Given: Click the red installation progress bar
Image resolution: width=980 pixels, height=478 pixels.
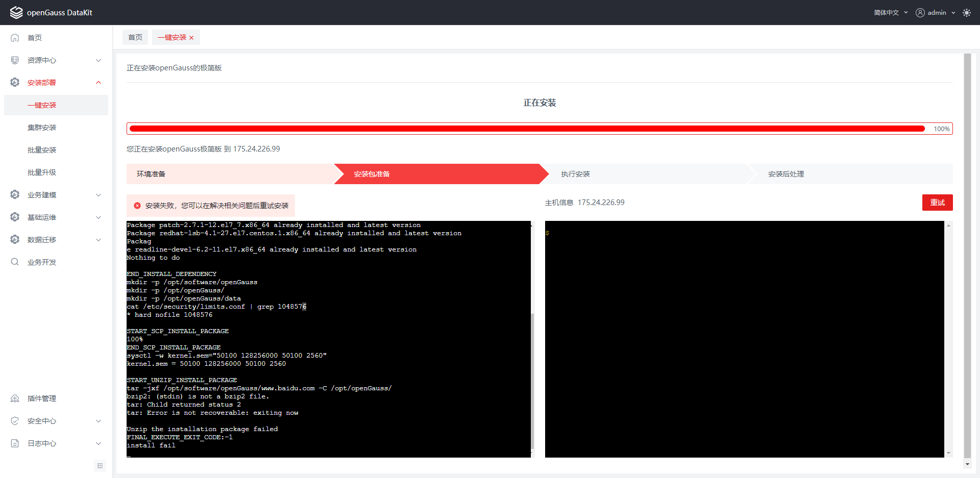Looking at the screenshot, I should (527, 129).
